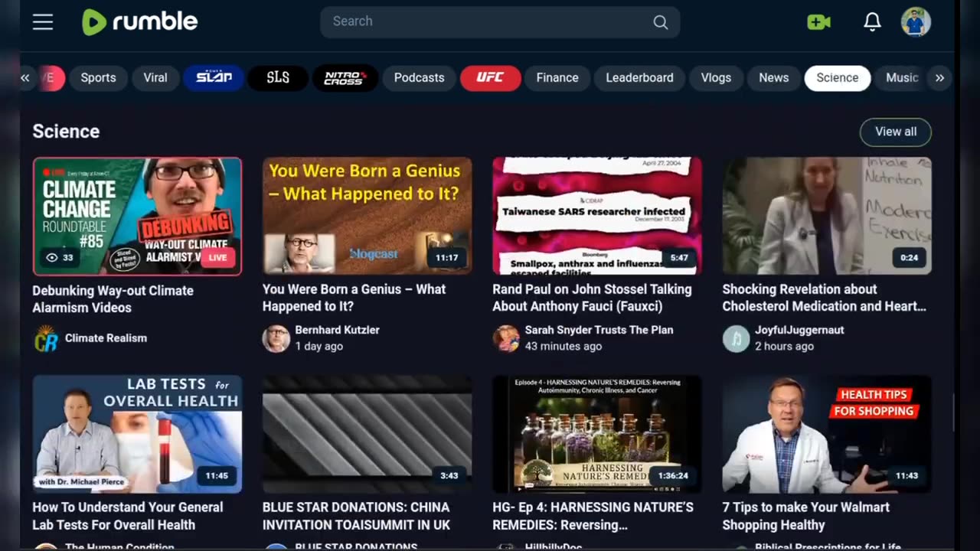Image resolution: width=980 pixels, height=551 pixels.
Task: Open '7 Tips to make Your Walmart Shopping Healthy'
Action: coord(806,516)
